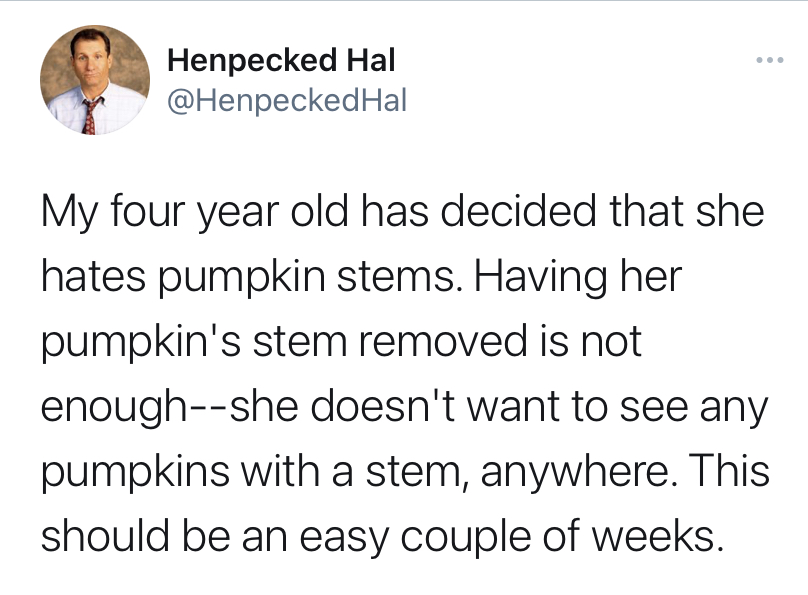The image size is (808, 595).
Task: Click Henpecked Hal's profile avatar
Action: point(95,80)
